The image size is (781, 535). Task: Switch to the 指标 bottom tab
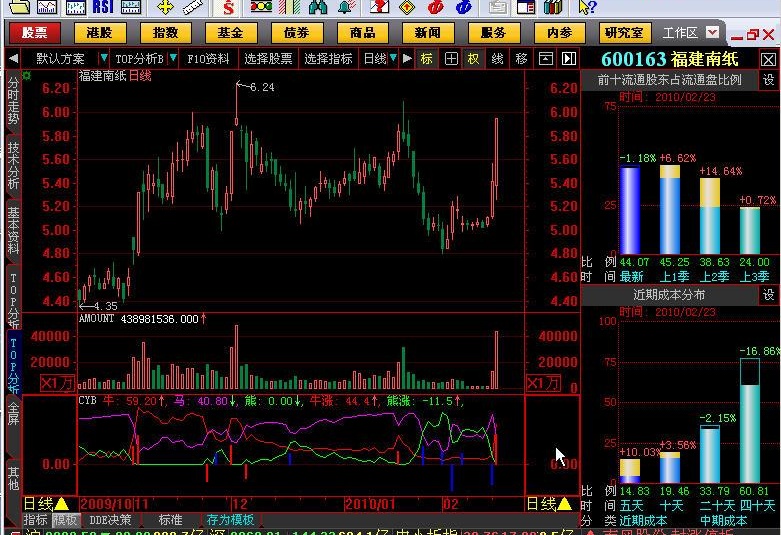coord(36,520)
